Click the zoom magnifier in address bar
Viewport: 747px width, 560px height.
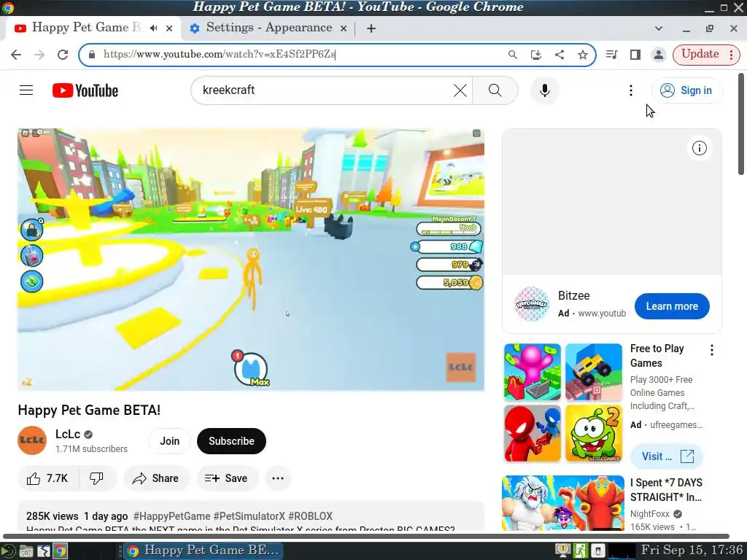(513, 54)
